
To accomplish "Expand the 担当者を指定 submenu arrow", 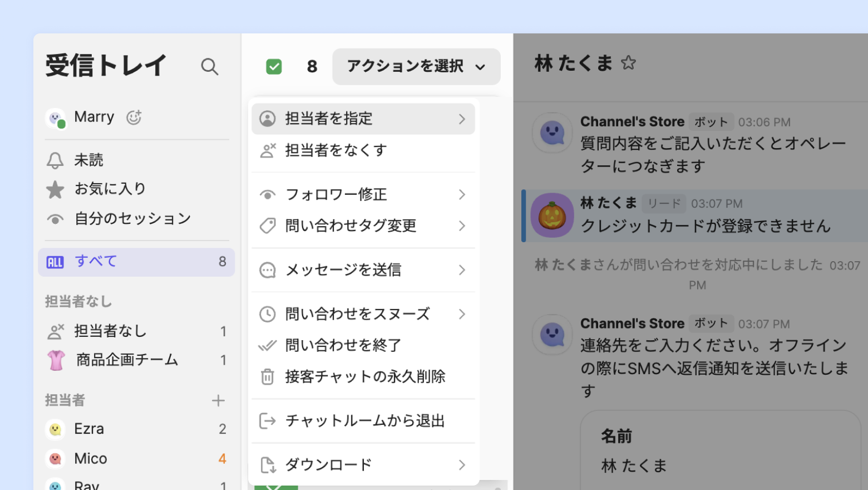I will (462, 119).
